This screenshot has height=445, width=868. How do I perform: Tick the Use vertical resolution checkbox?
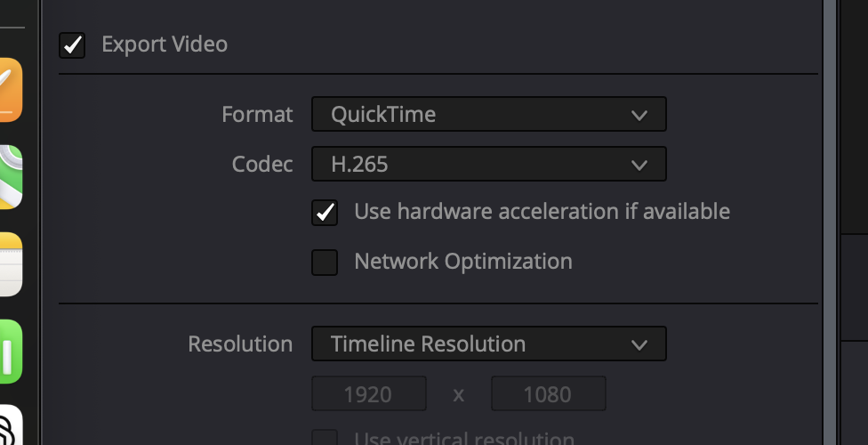[x=325, y=437]
